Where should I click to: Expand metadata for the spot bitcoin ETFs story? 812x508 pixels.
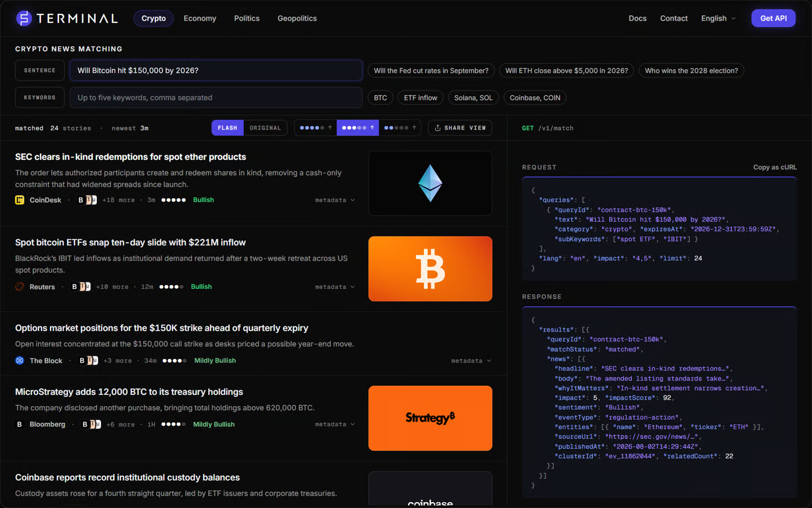[x=335, y=287]
